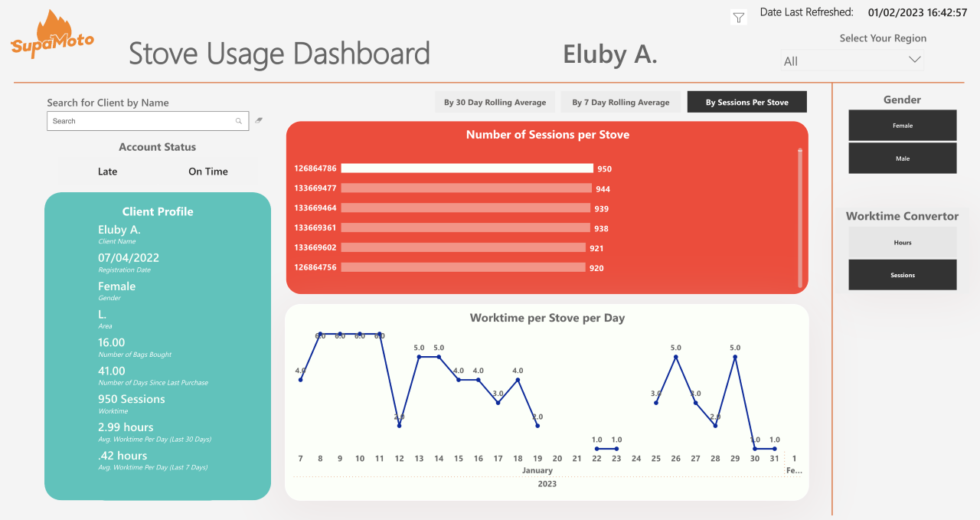Click the SupaMoto flame logo
Screen dimensions: 980x520
[x=51, y=34]
